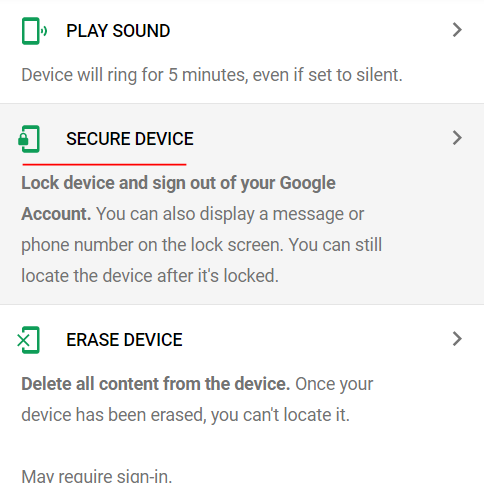Click the padlock phone Secure Device icon

pos(29,139)
